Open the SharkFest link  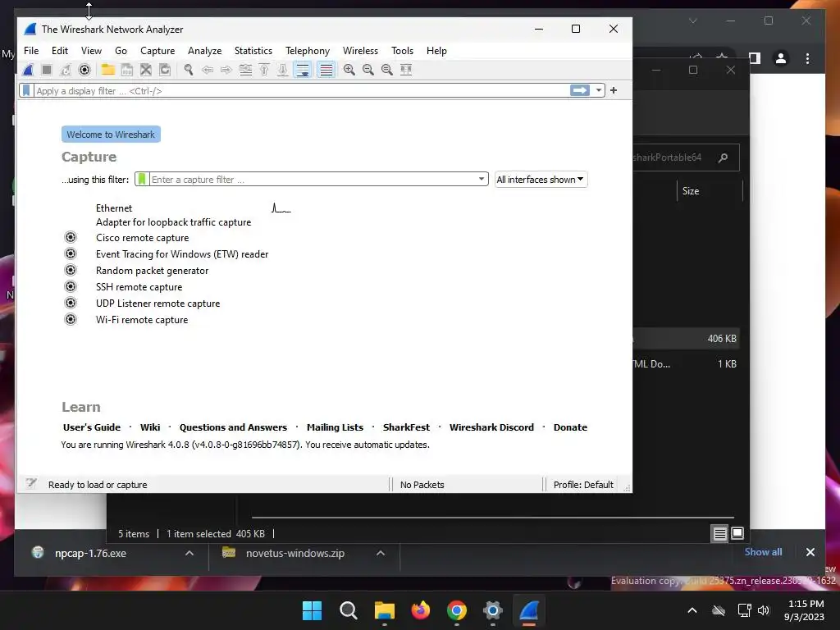[x=406, y=427]
